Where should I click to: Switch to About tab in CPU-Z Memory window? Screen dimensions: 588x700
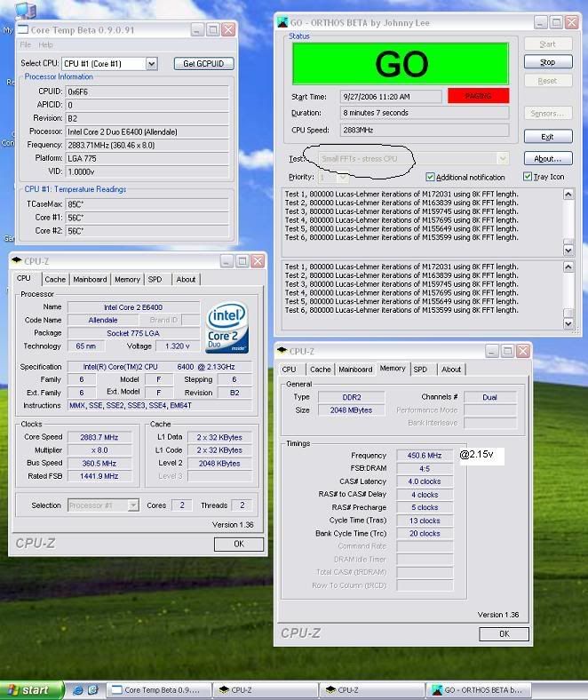pyautogui.click(x=451, y=370)
